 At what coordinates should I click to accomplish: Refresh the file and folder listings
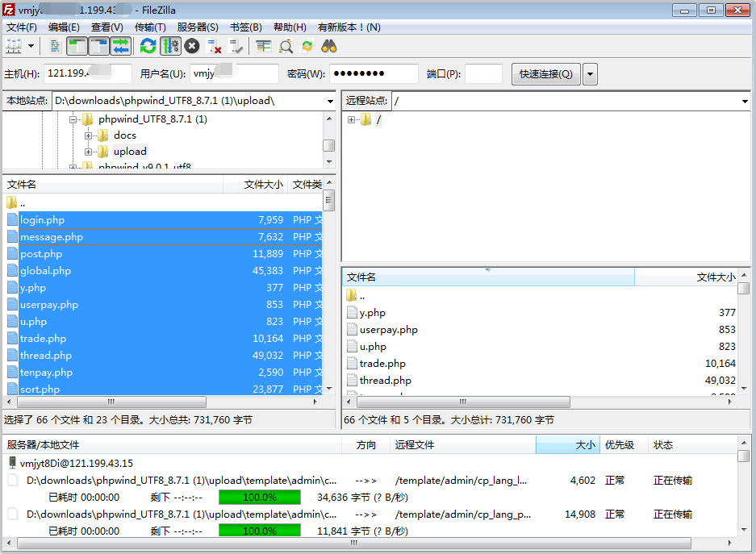148,46
